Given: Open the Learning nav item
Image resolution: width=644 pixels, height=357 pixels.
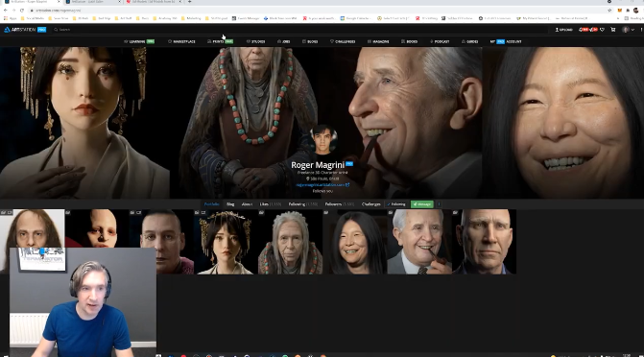Looking at the screenshot, I should click(x=139, y=41).
